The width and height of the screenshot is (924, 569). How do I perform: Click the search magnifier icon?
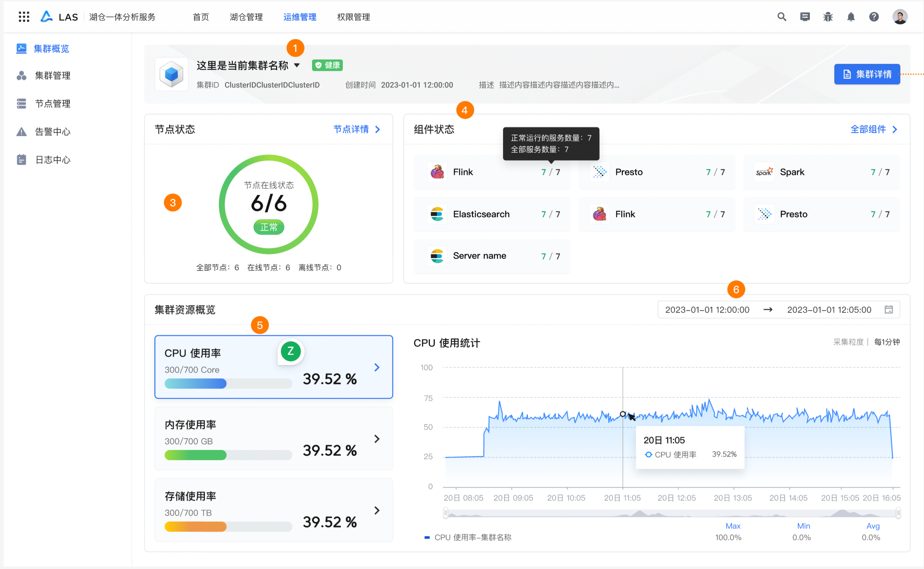781,17
